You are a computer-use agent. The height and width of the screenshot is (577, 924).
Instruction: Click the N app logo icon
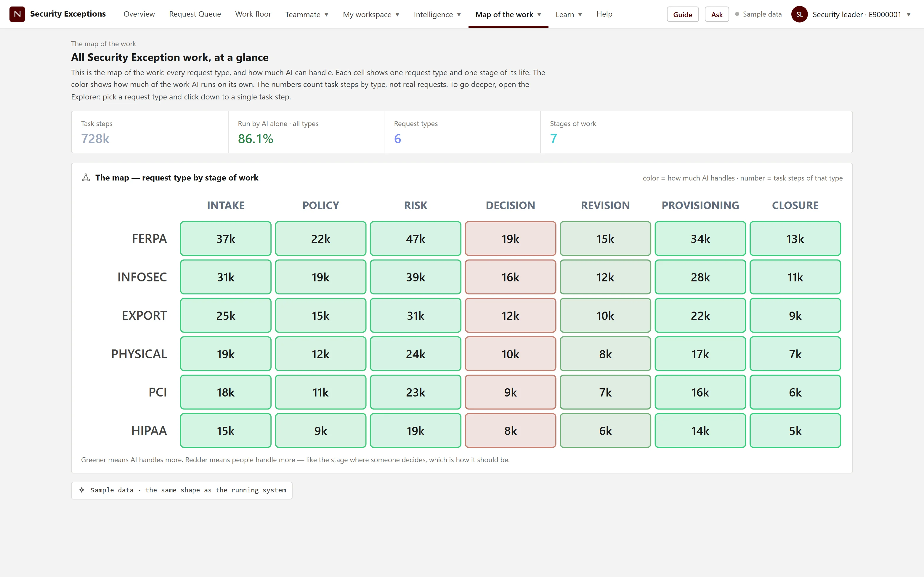17,14
